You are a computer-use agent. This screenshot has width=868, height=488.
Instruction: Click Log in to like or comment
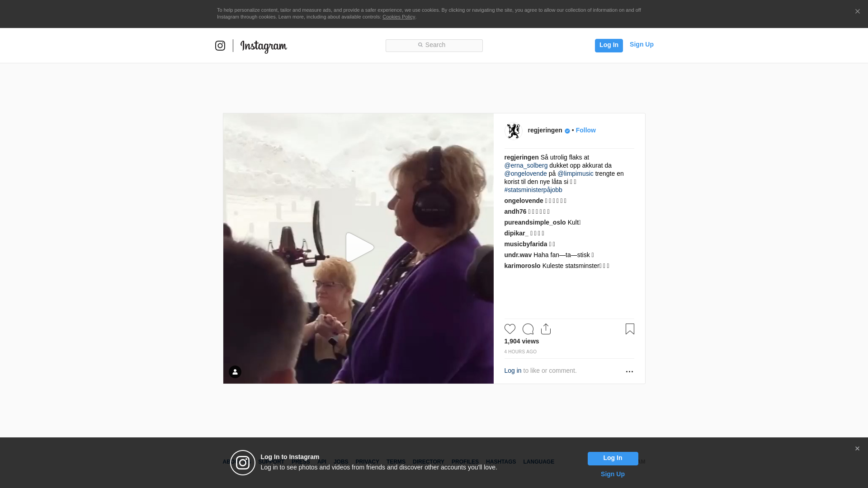point(513,371)
